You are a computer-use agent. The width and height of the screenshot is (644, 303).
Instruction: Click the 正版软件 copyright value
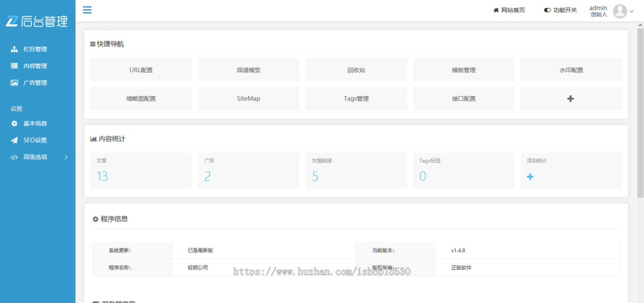462,267
